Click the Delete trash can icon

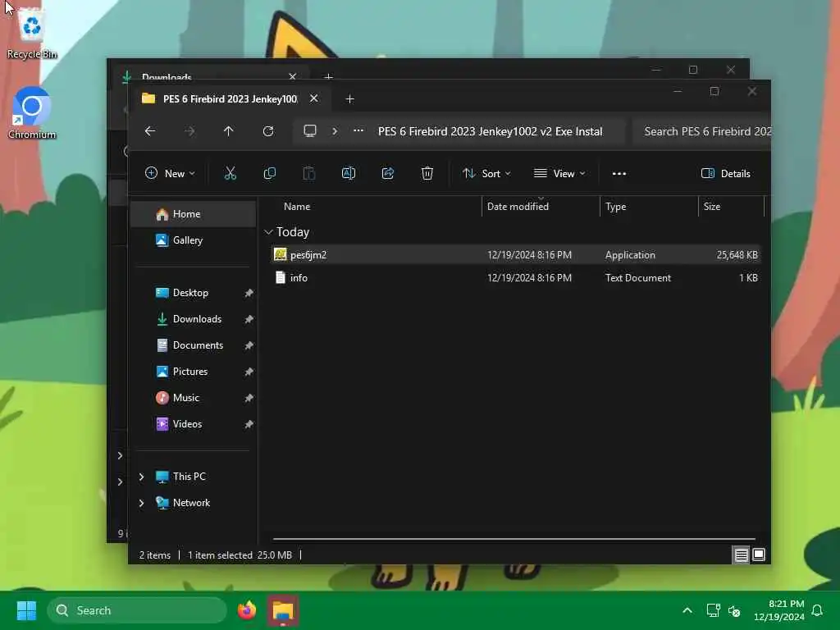427,174
